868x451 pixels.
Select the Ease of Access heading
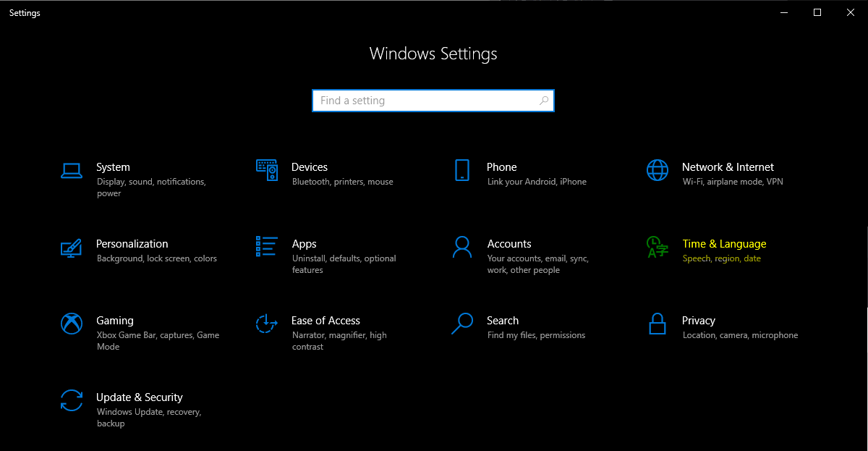pyautogui.click(x=325, y=321)
